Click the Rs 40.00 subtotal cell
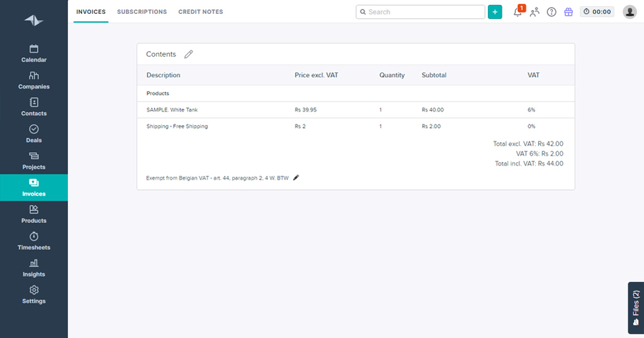This screenshot has height=338, width=644. [433, 110]
